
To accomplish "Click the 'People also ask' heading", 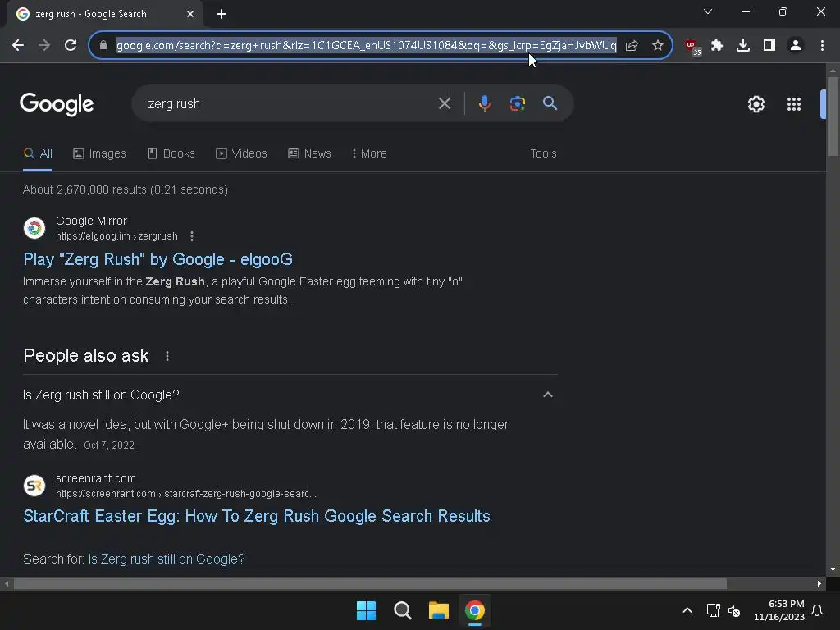I will point(85,356).
